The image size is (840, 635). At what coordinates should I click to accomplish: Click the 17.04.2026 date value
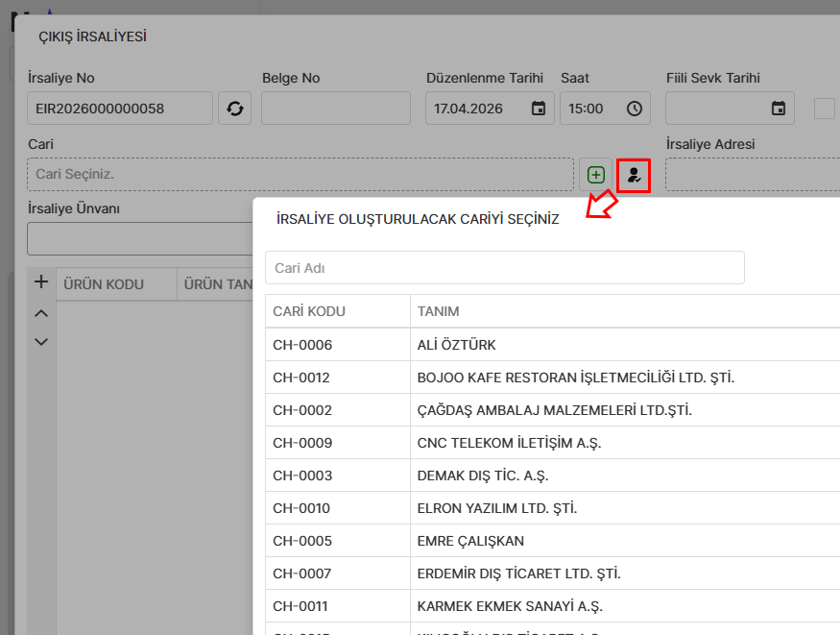[x=468, y=109]
